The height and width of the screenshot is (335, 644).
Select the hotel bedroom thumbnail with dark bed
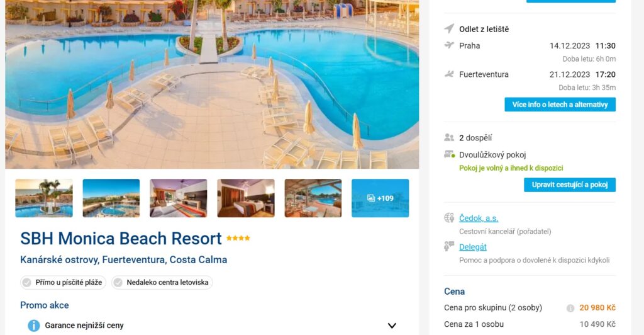coord(246,198)
